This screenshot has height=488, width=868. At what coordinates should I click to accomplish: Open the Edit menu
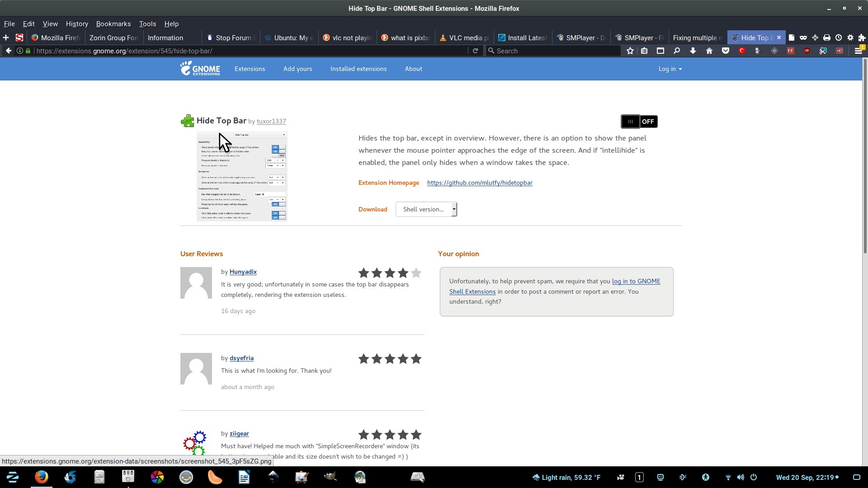point(29,24)
